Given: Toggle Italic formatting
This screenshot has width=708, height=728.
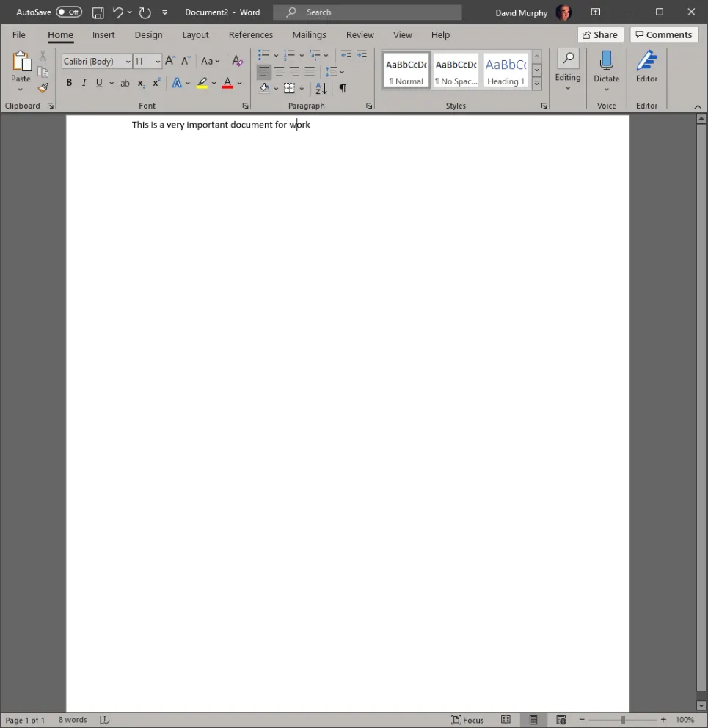Looking at the screenshot, I should click(84, 83).
